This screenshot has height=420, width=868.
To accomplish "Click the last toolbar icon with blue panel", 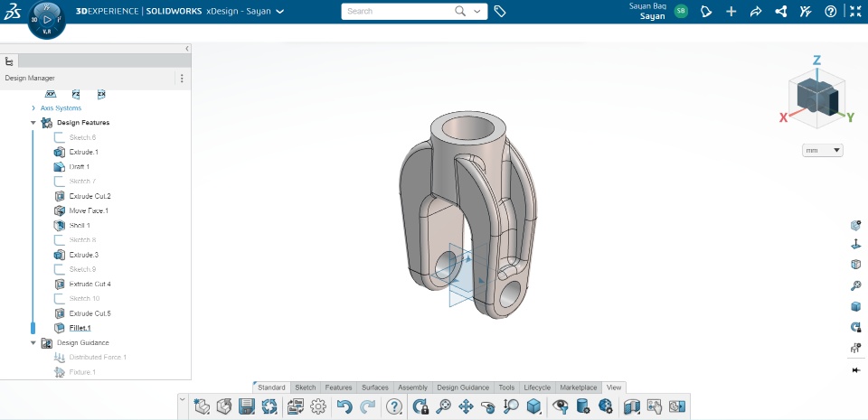I will click(x=677, y=407).
